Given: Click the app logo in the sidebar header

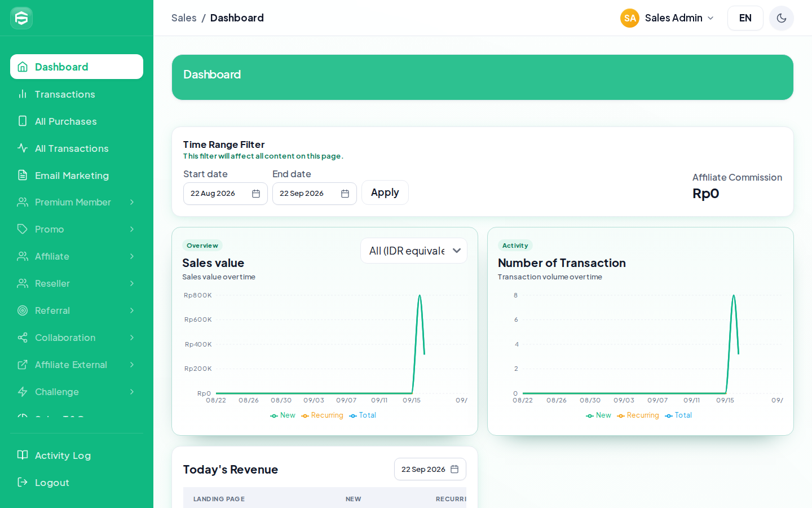Looking at the screenshot, I should 21,18.
